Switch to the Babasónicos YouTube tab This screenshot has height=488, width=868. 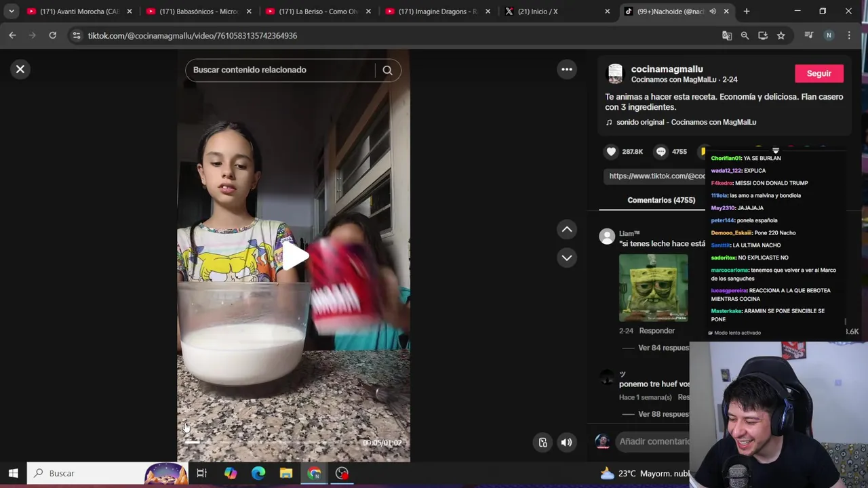[199, 12]
